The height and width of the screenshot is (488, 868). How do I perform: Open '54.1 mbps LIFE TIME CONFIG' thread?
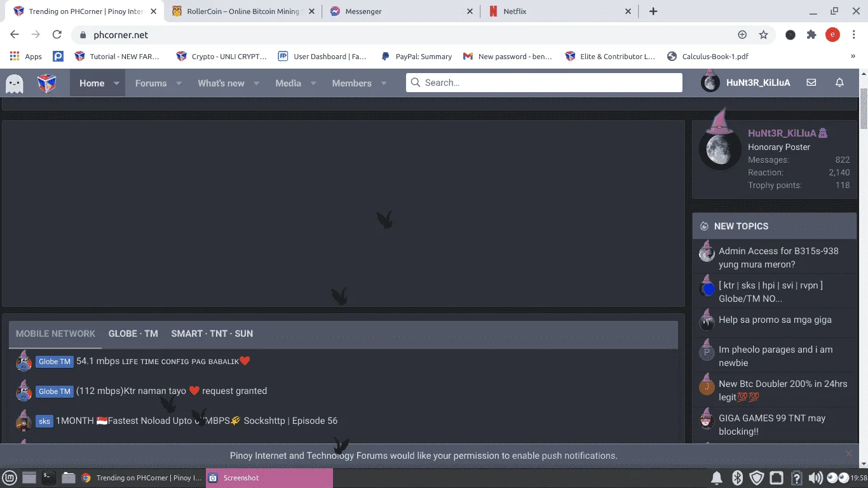[x=163, y=361]
